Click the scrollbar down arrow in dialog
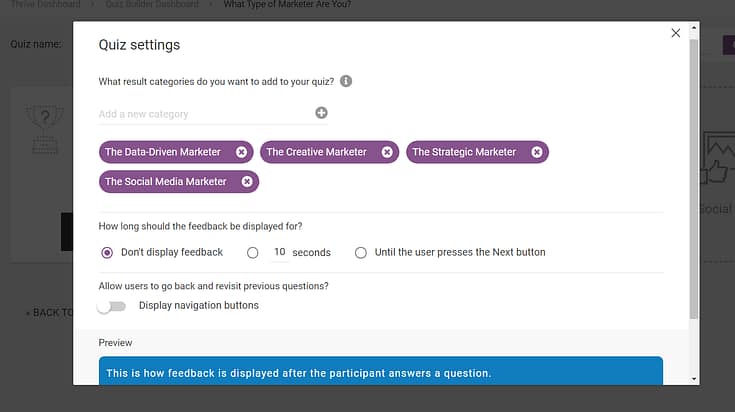 [694, 379]
